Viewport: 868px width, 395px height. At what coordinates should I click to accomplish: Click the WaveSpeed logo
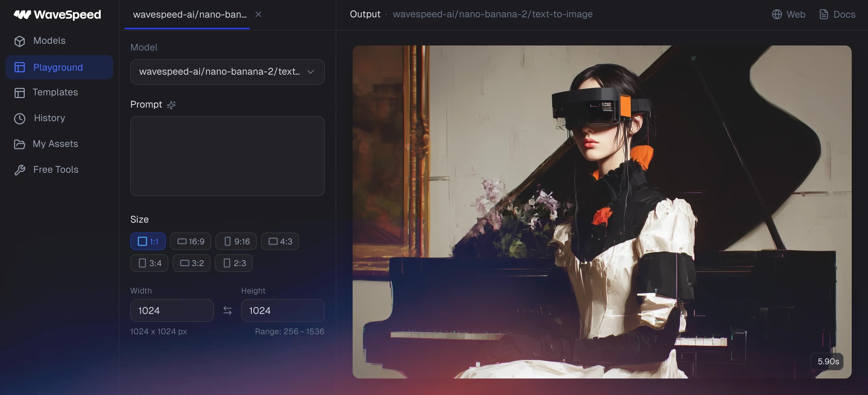point(57,15)
